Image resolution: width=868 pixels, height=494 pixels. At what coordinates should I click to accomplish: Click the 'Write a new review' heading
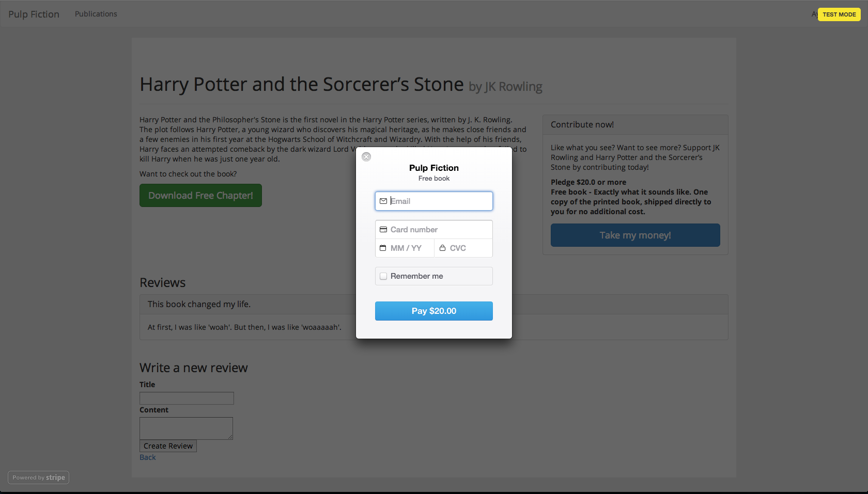coord(194,368)
